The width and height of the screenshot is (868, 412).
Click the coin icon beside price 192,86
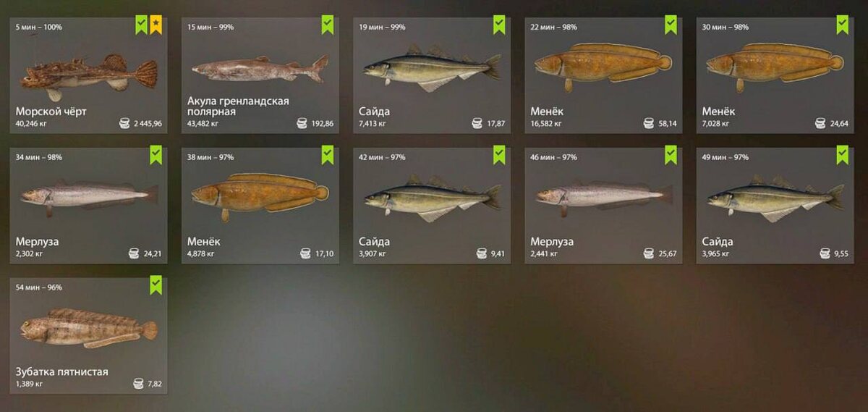303,124
